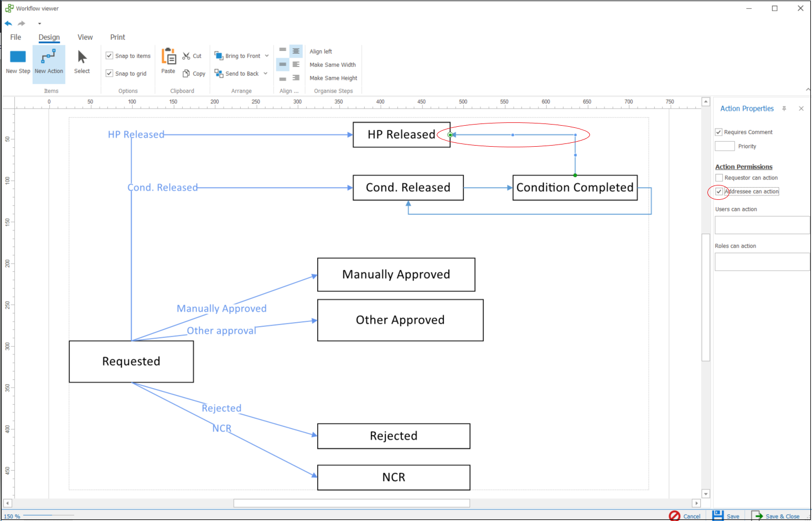This screenshot has width=812, height=521.
Task: Click the Roles can action field
Action: [x=762, y=262]
